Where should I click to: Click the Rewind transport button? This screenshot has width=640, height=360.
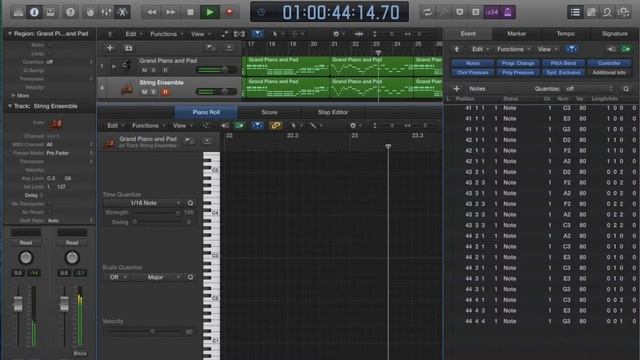tap(151, 12)
